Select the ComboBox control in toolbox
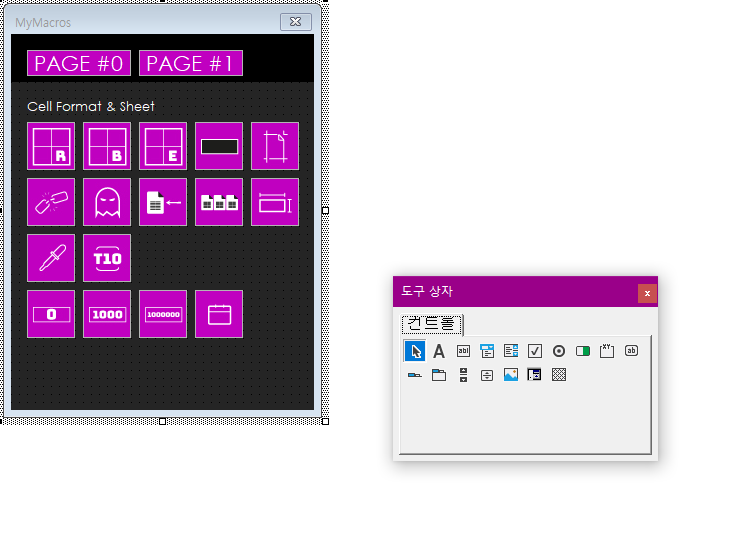The image size is (731, 534). click(487, 351)
